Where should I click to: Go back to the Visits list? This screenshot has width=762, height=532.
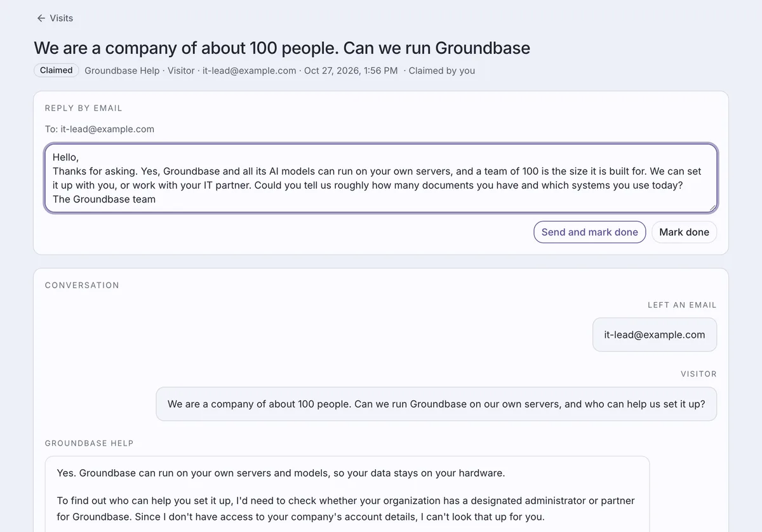coord(55,18)
